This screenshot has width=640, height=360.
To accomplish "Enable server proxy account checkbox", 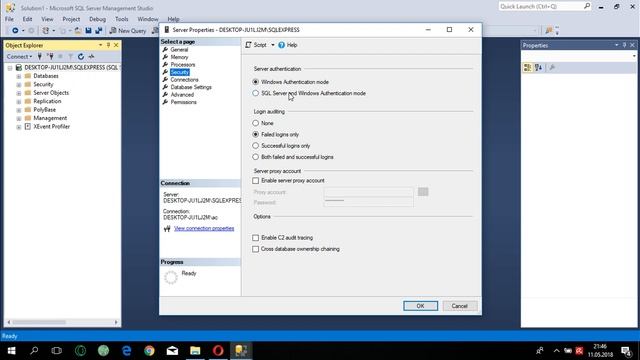I will pyautogui.click(x=256, y=180).
